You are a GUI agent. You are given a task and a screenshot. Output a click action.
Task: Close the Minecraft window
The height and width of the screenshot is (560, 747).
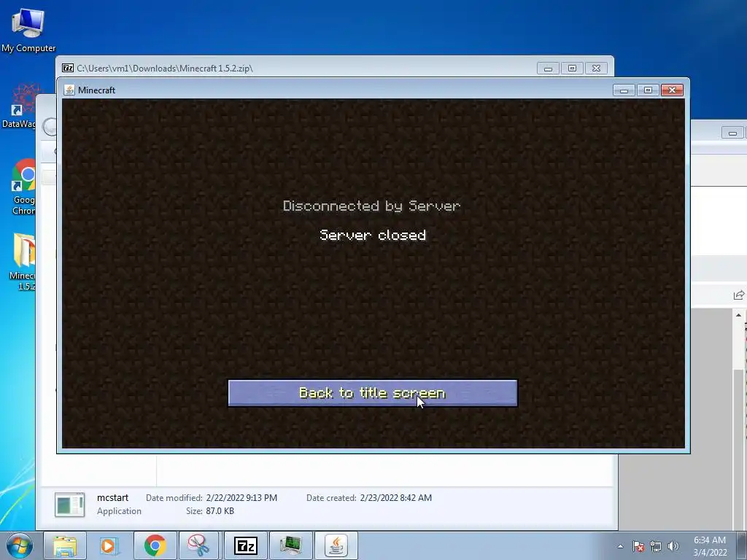click(x=672, y=90)
